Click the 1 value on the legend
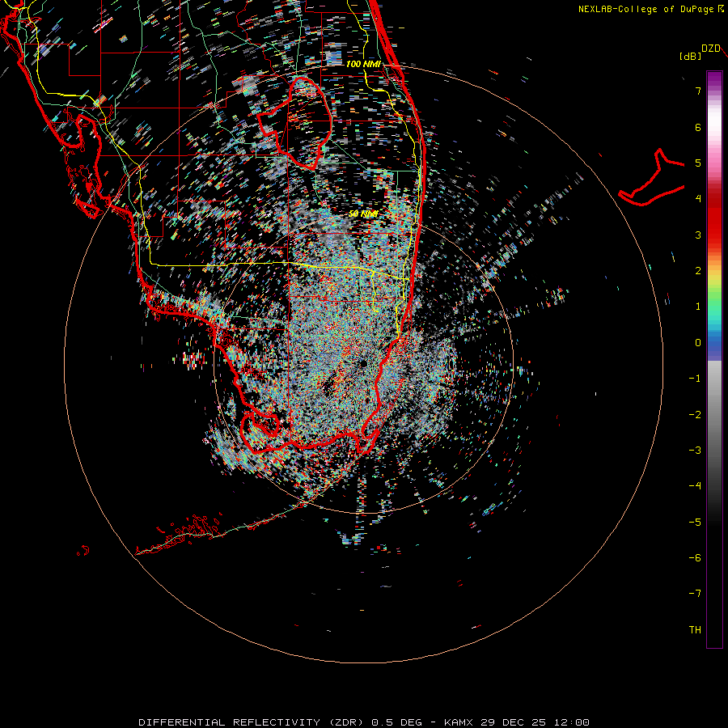 point(698,307)
